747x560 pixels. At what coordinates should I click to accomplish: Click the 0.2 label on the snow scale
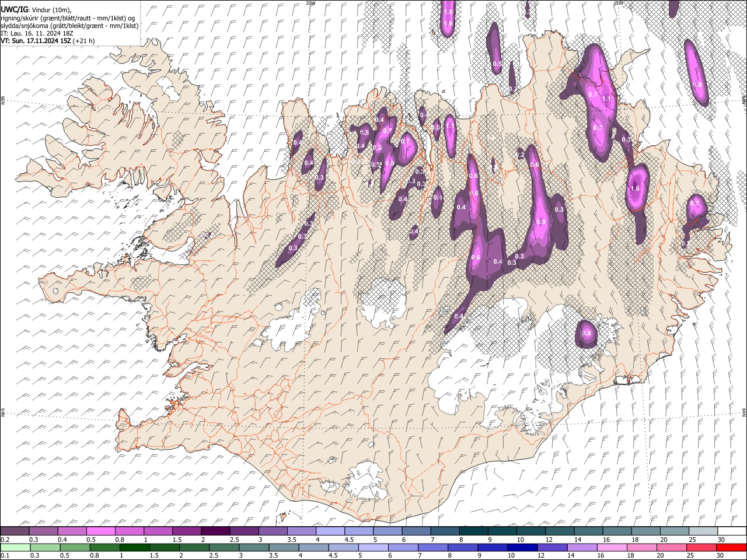(5, 540)
